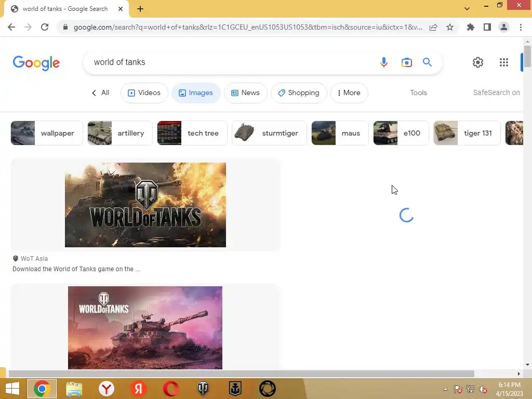Viewport: 532px width, 399px height.
Task: Select the tiger 131 suggestion chip
Action: click(467, 133)
